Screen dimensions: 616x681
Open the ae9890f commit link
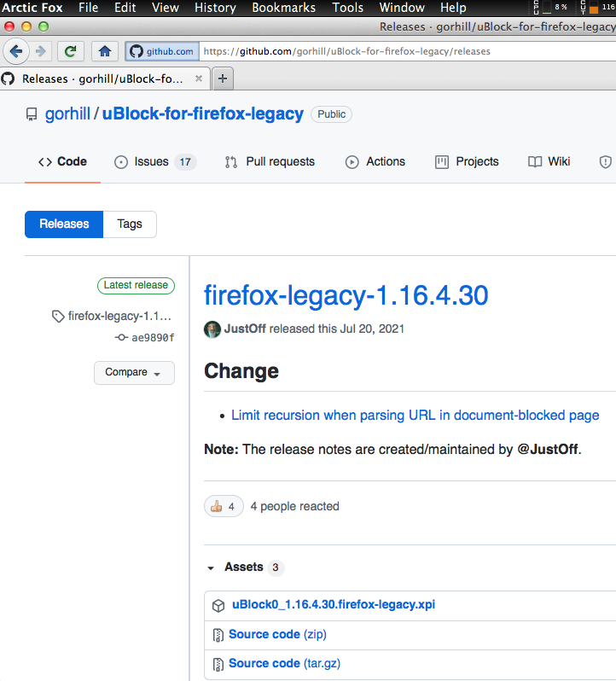[153, 337]
